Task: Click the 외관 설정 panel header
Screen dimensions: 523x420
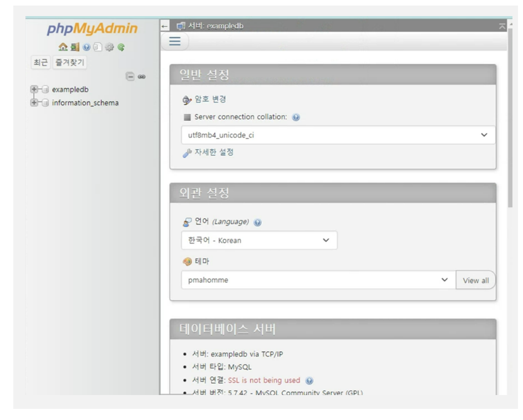Action: click(333, 193)
